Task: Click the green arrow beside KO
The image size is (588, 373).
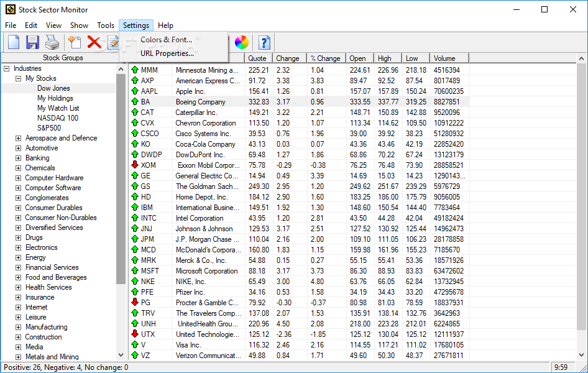Action: 135,144
